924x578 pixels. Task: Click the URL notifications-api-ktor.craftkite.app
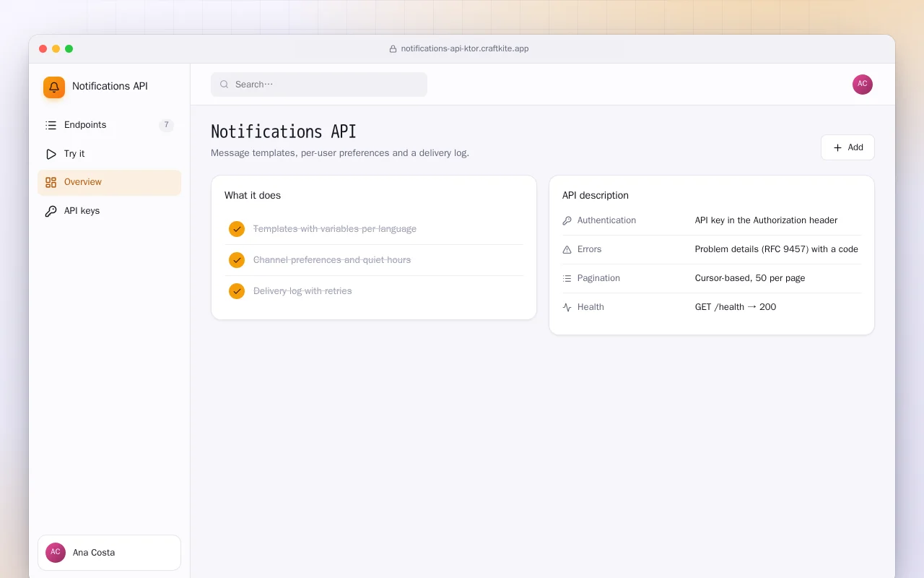tap(465, 49)
